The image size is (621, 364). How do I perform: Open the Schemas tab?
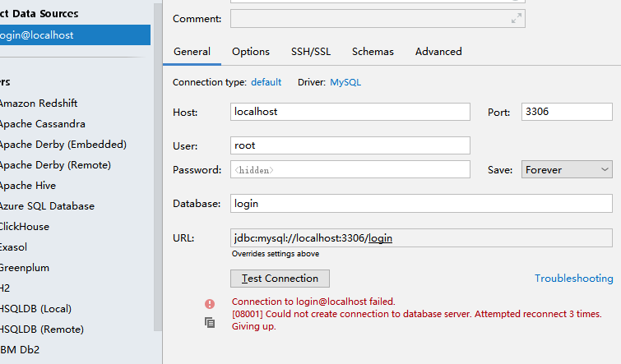click(x=373, y=52)
